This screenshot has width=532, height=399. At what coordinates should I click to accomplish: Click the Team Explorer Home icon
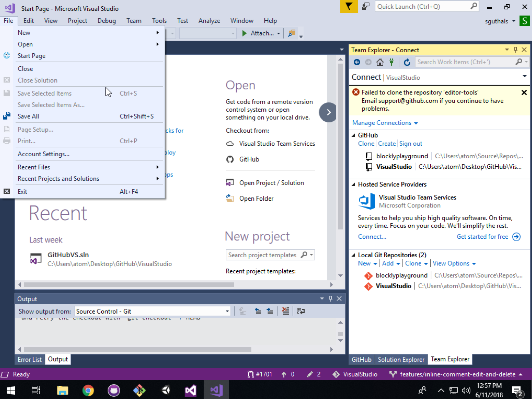(x=380, y=62)
